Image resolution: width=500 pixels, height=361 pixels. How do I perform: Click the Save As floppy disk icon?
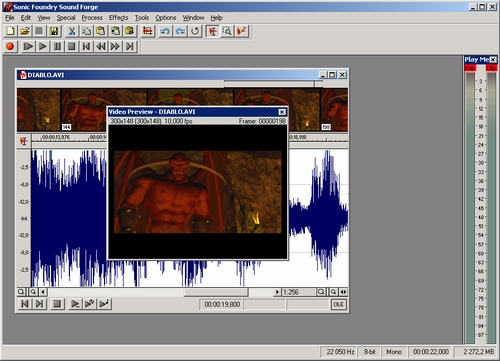(x=53, y=31)
